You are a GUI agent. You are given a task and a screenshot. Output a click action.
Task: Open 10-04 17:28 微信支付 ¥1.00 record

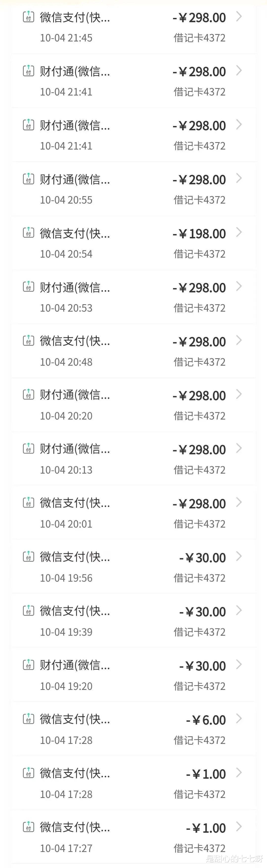click(x=134, y=783)
